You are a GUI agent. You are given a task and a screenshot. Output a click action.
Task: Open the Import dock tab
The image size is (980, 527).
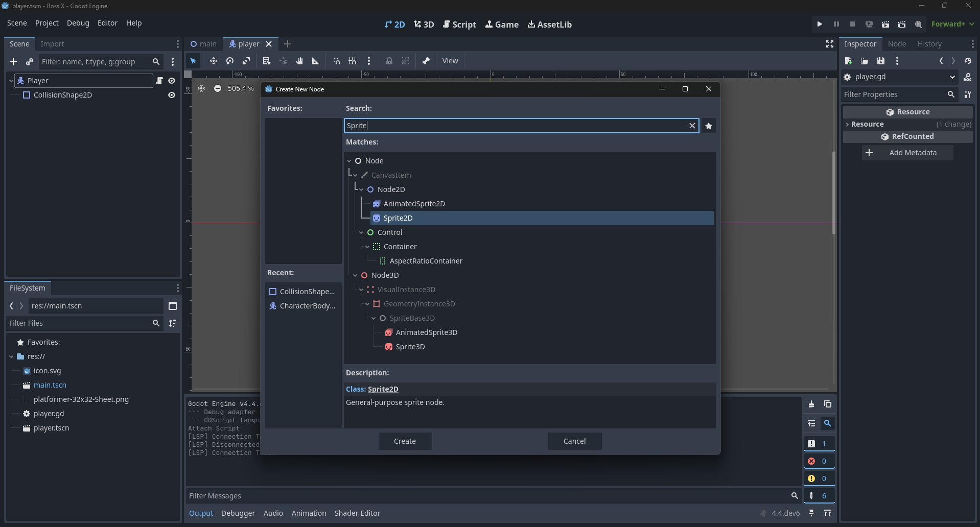coord(53,44)
